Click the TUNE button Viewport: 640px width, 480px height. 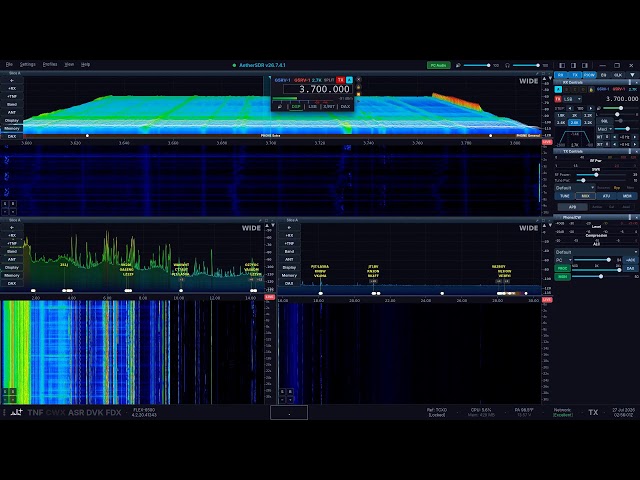pyautogui.click(x=564, y=196)
